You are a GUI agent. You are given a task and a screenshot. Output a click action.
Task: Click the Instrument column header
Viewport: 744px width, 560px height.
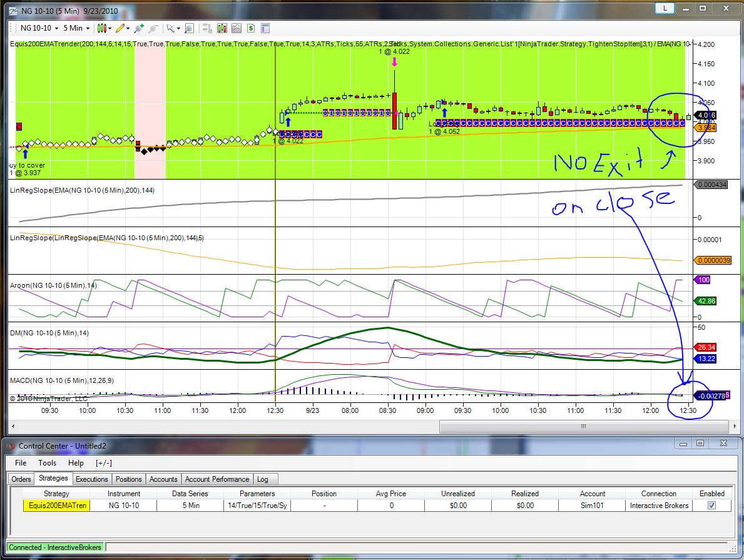pyautogui.click(x=124, y=494)
